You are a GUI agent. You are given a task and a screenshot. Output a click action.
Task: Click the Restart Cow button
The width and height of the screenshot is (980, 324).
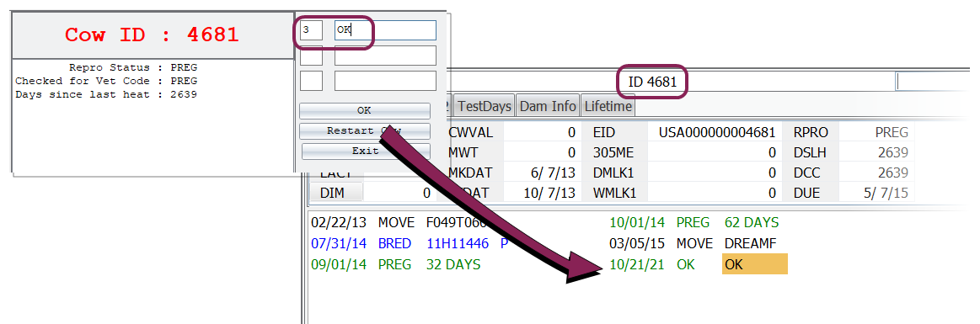(x=364, y=131)
